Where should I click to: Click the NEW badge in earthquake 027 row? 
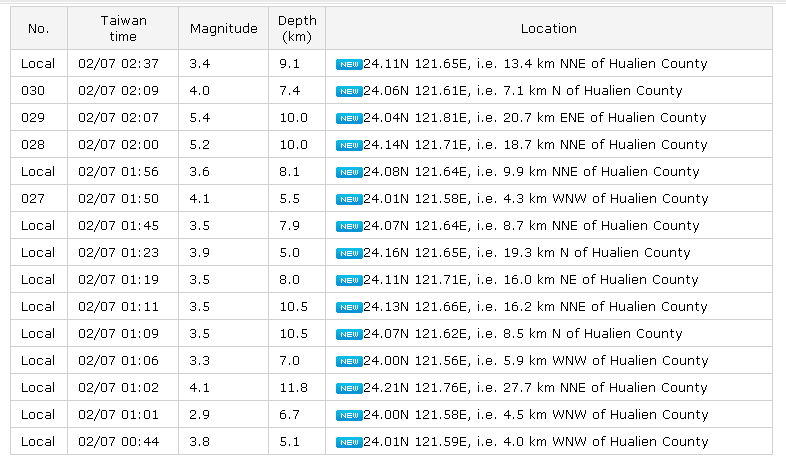click(x=349, y=200)
